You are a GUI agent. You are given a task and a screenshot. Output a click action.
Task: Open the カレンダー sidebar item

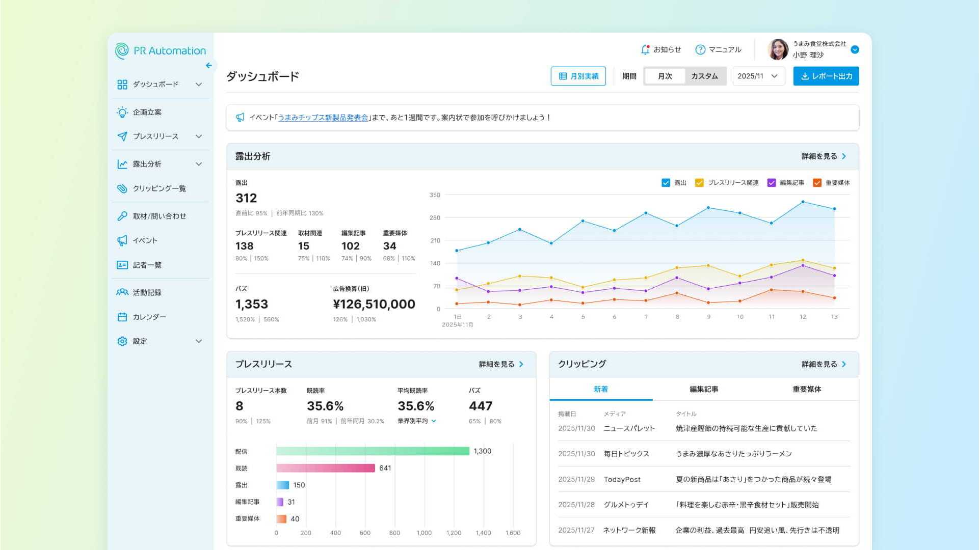149,317
